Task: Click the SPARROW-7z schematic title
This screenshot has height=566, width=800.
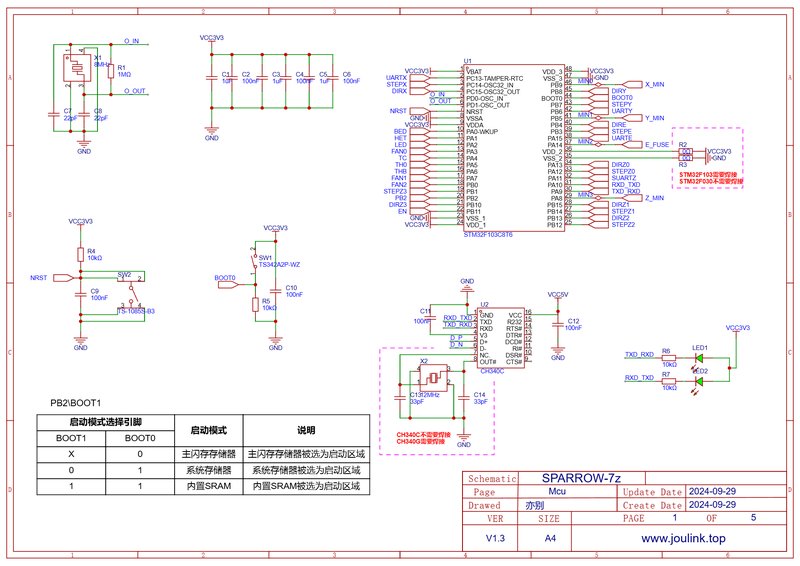Action: [x=582, y=478]
